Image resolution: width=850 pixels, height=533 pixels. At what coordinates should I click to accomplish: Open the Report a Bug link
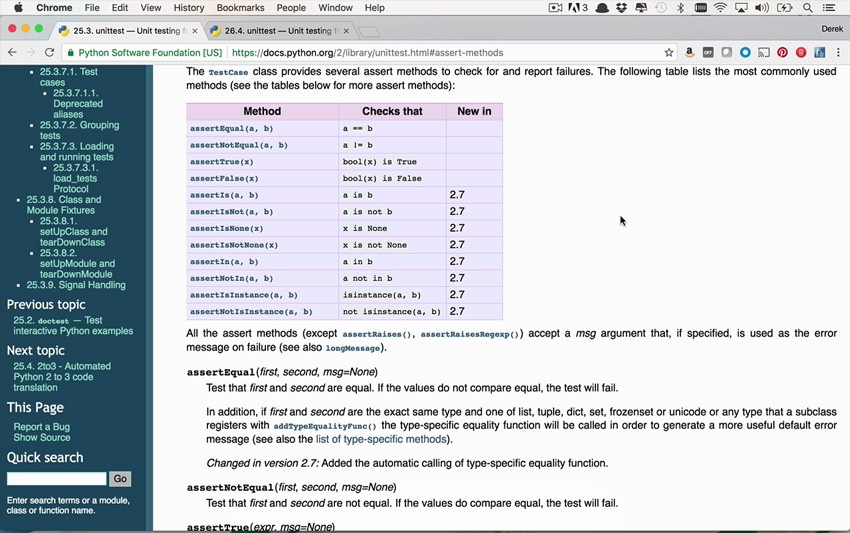42,427
